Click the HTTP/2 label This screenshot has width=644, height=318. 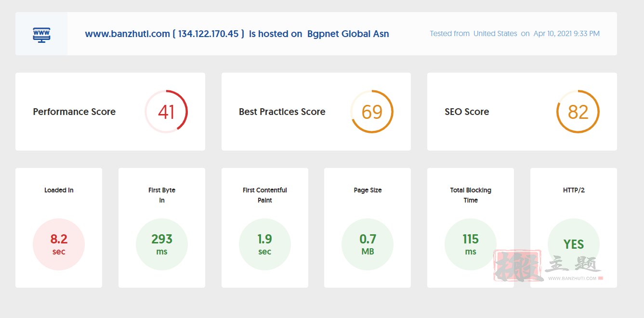pyautogui.click(x=574, y=190)
